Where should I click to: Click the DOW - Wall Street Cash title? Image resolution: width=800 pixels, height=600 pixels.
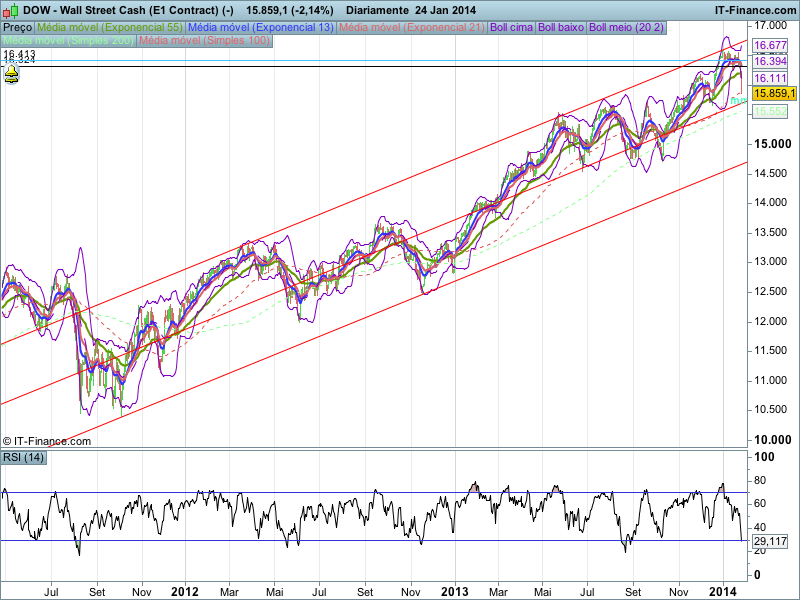(x=129, y=10)
